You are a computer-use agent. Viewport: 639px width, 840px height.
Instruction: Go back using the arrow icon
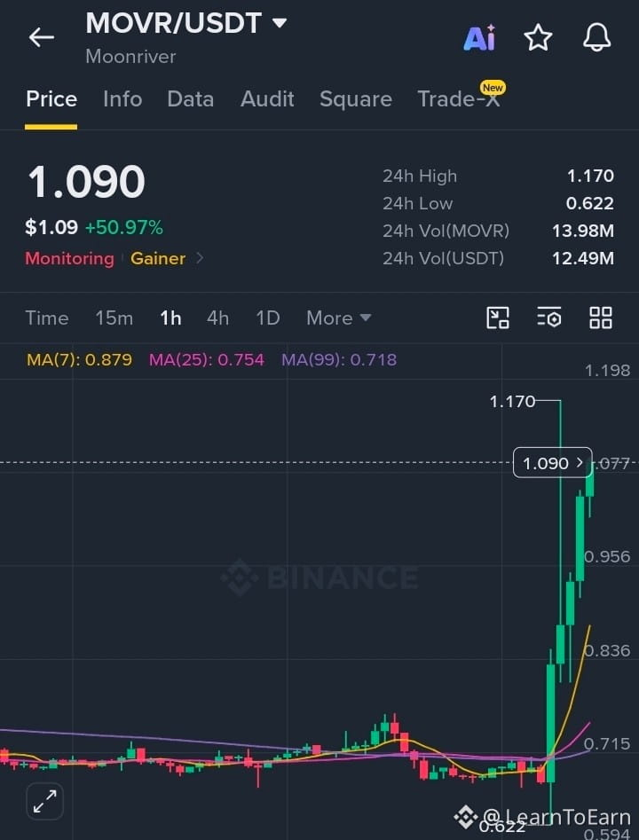42,37
